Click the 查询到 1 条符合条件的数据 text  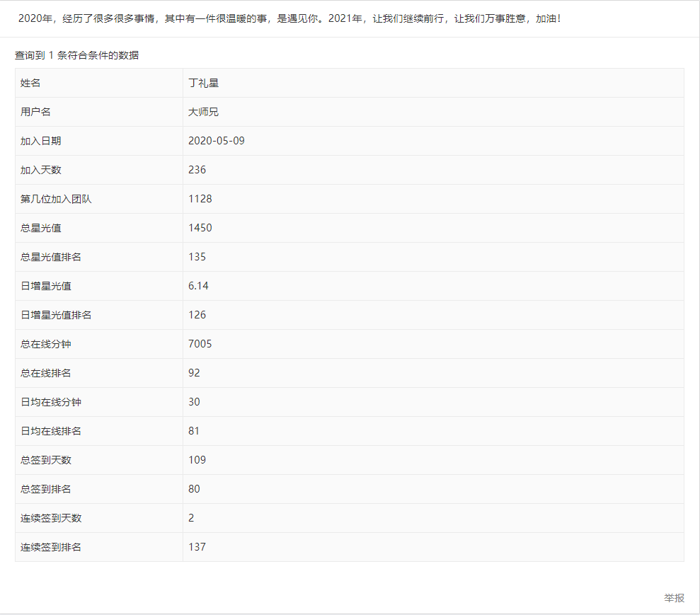[76, 55]
